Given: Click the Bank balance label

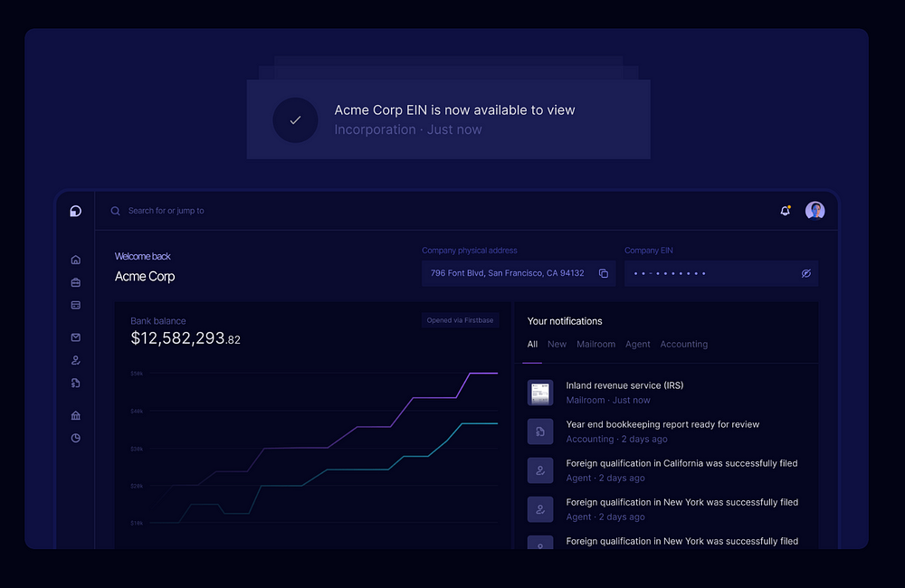Looking at the screenshot, I should [x=158, y=321].
